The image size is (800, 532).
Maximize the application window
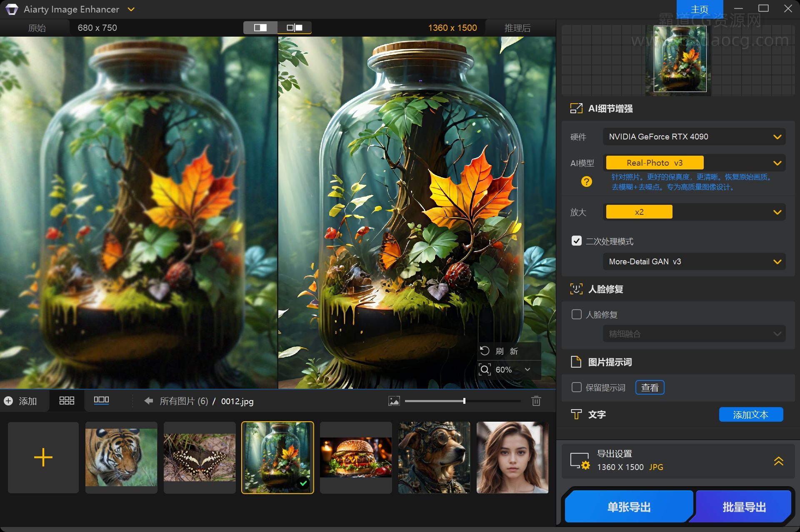pyautogui.click(x=763, y=8)
